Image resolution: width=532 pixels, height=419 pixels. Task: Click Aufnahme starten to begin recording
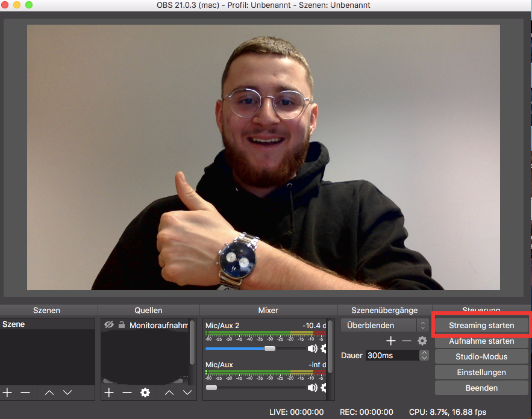[481, 341]
